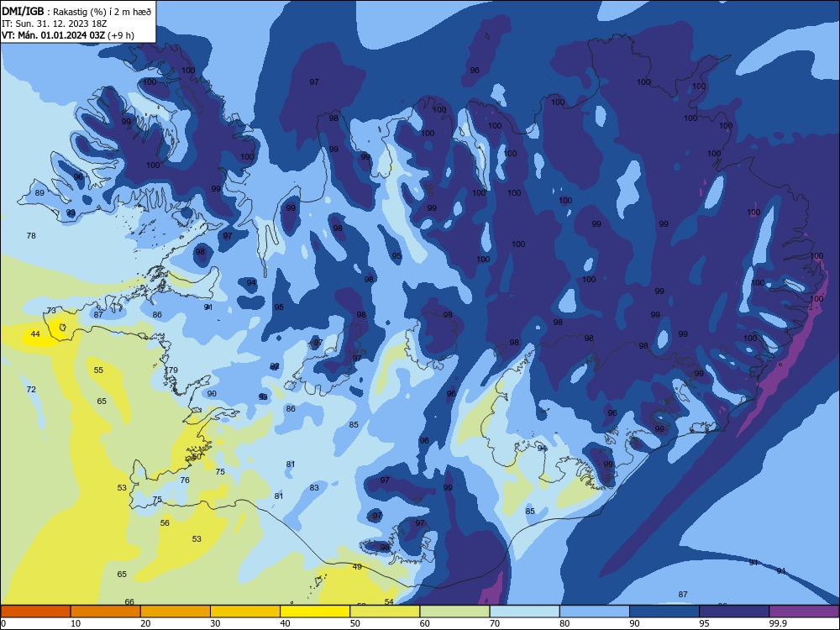Click the '66' humidity value near the legend
This screenshot has height=630, width=840.
(x=129, y=601)
